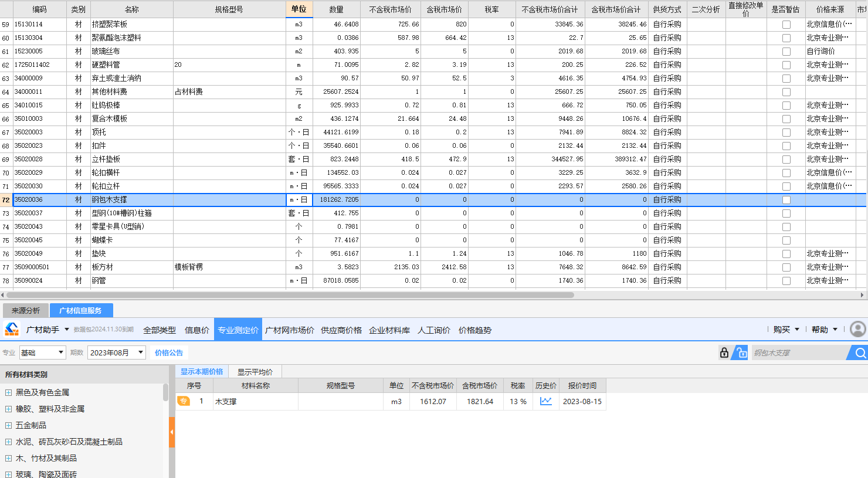Tick 是否暂估 checkbox for 其他材料费 row
This screenshot has height=478, width=868.
[786, 92]
